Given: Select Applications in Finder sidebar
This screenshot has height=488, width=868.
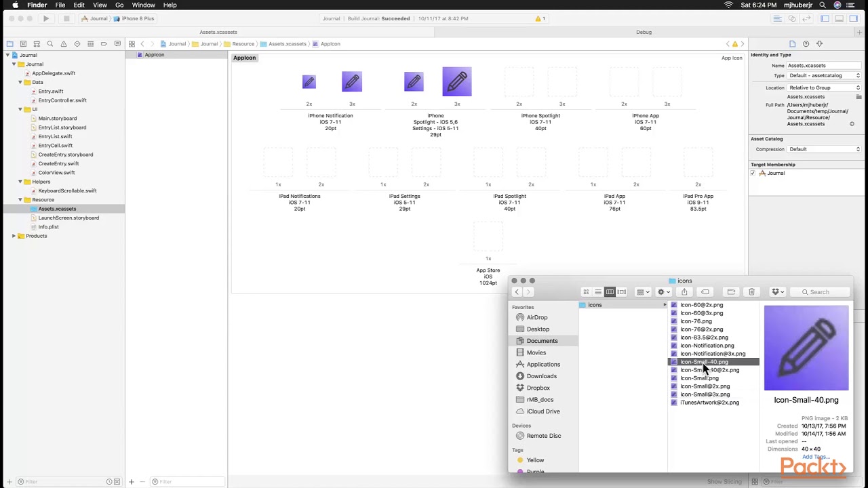Looking at the screenshot, I should coord(543,365).
